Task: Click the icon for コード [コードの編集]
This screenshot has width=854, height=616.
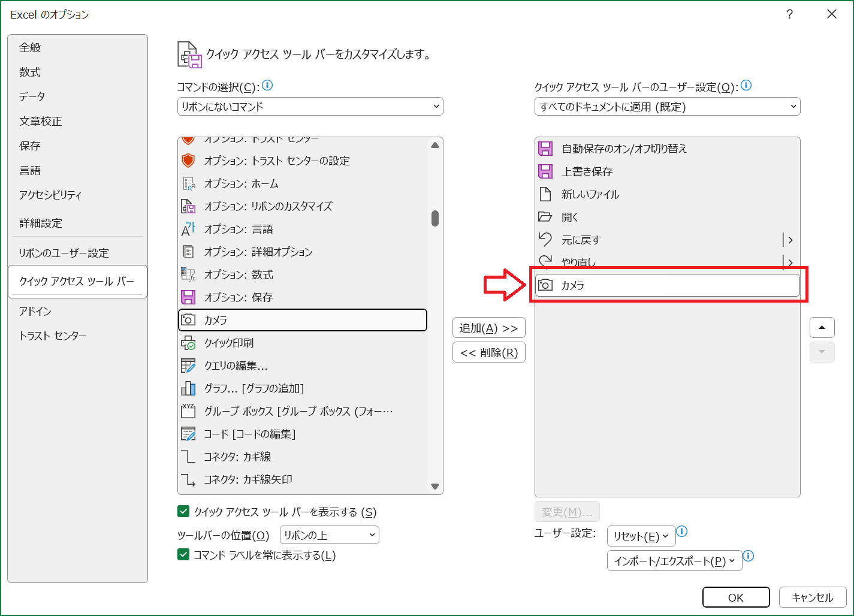Action: tap(188, 434)
